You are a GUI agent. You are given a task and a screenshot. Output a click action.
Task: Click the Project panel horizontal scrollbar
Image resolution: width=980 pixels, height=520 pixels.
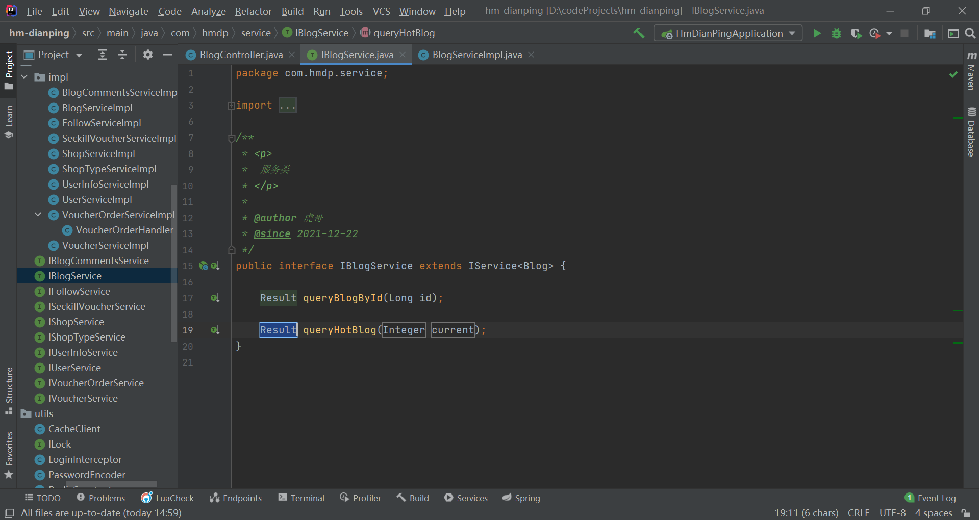click(111, 484)
